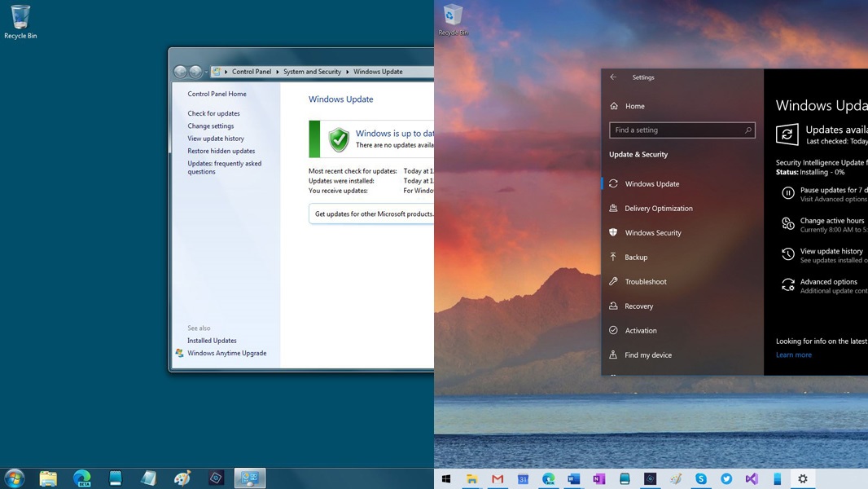Open Troubleshoot settings page
The image size is (868, 489).
tap(645, 282)
